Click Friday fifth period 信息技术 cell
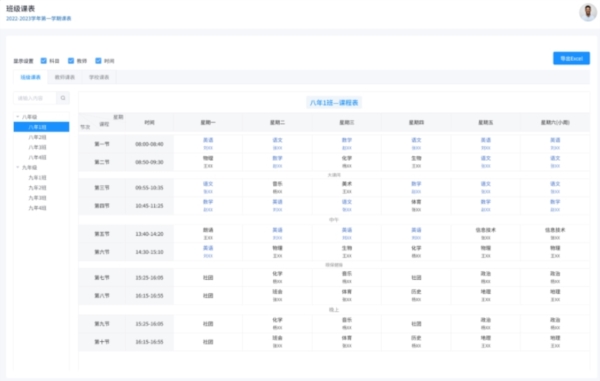 [x=486, y=234]
